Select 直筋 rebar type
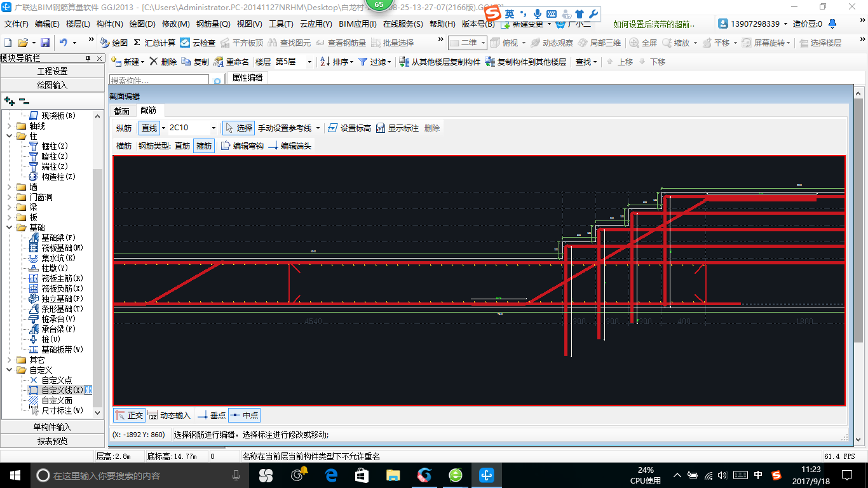Screen dimensions: 868x488 (x=182, y=146)
